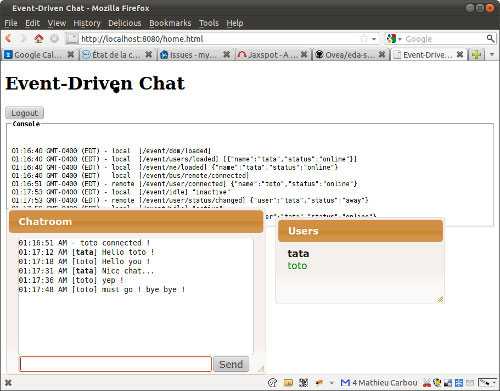Click the Users panel header
This screenshot has width=500, height=391.
pos(361,231)
